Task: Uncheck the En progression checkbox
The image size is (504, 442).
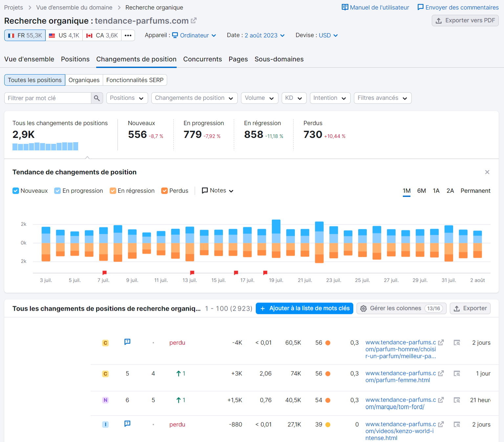Action: point(57,191)
